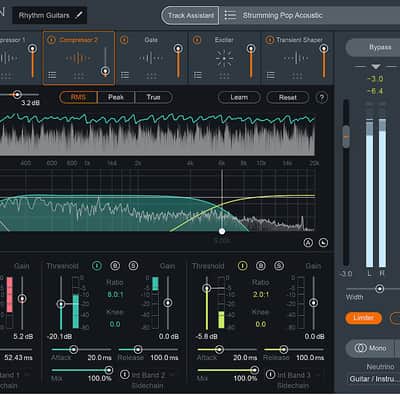Click the Gate waveform module icon
This screenshot has height=400, width=400.
click(x=151, y=58)
